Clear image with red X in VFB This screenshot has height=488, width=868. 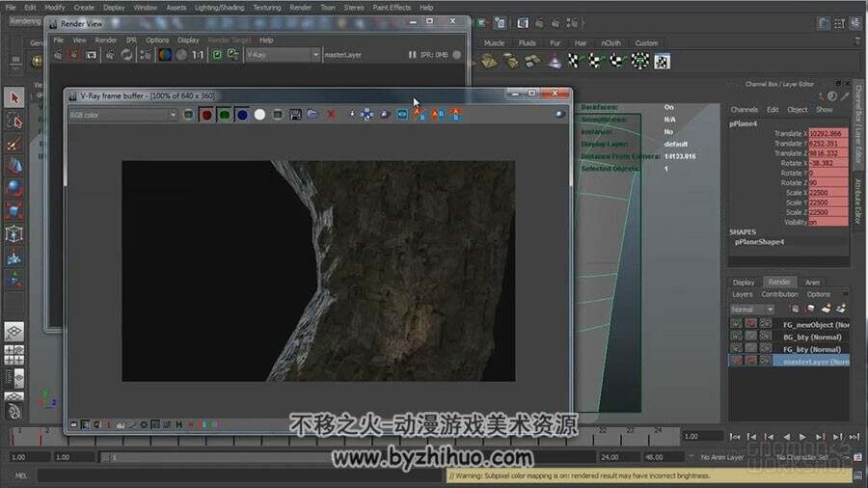point(331,115)
